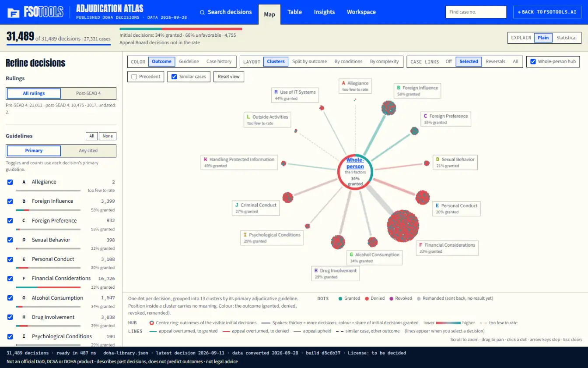The image size is (588, 368).
Task: Click the Personal Conduct cluster bubble
Action: point(423,198)
